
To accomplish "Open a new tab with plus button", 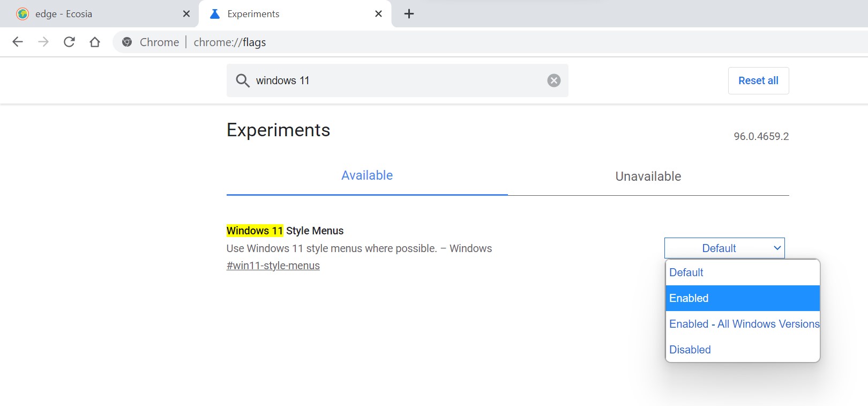I will coord(409,14).
